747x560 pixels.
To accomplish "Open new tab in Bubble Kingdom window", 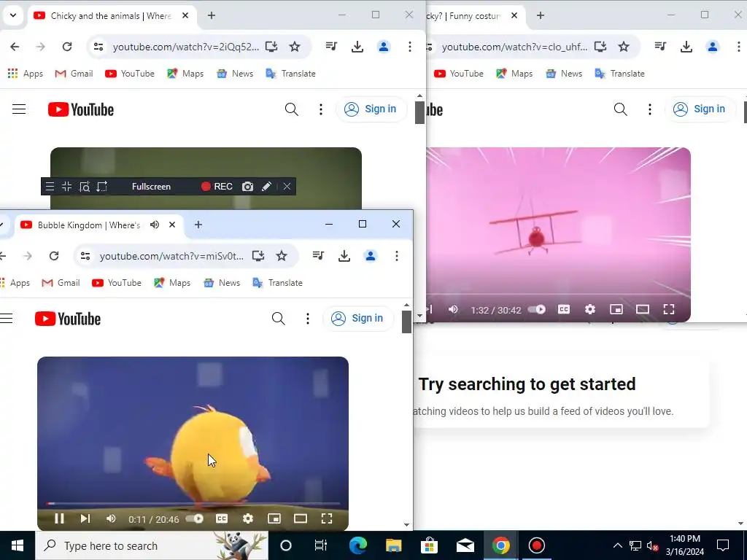I will pyautogui.click(x=198, y=225).
